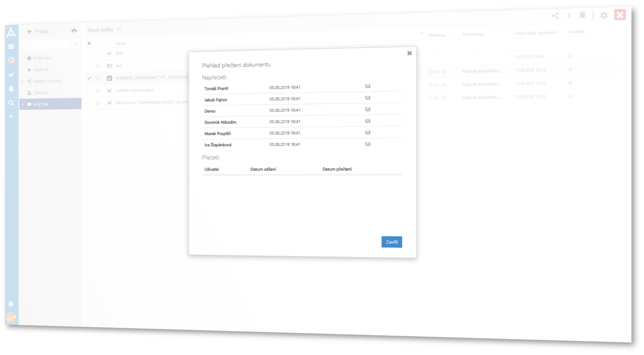Click the user avatar at sidebar bottom

(11, 317)
